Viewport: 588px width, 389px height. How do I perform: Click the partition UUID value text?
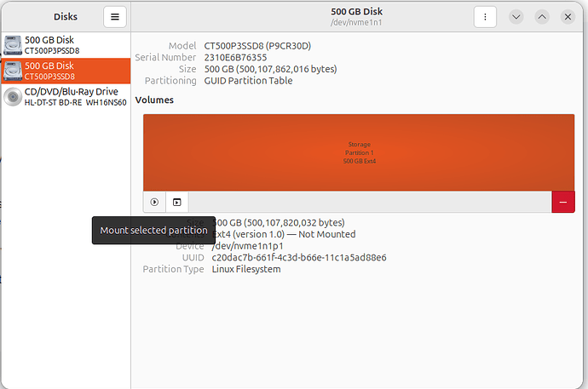pyautogui.click(x=299, y=258)
